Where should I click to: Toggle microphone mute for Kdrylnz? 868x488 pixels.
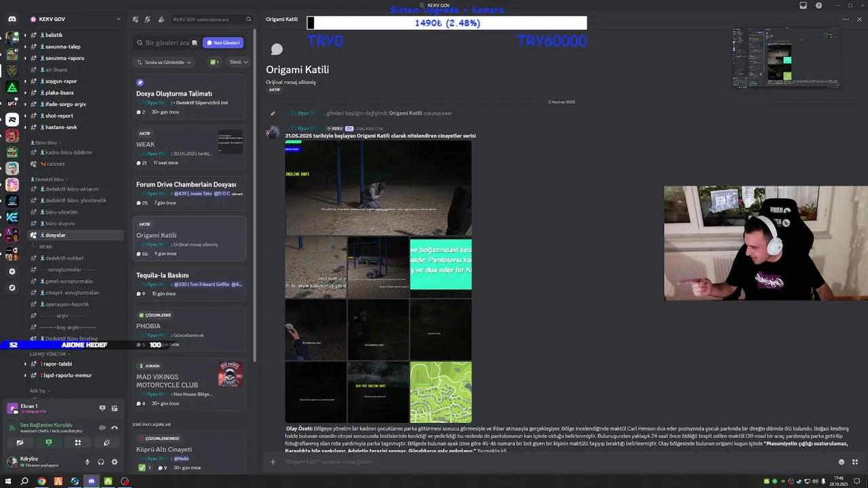tap(87, 462)
